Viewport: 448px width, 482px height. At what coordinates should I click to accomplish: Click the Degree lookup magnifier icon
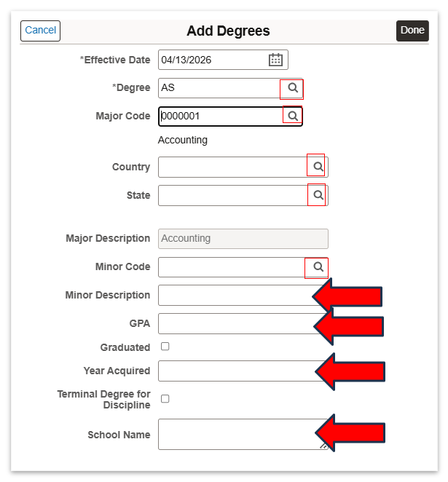[x=292, y=88]
